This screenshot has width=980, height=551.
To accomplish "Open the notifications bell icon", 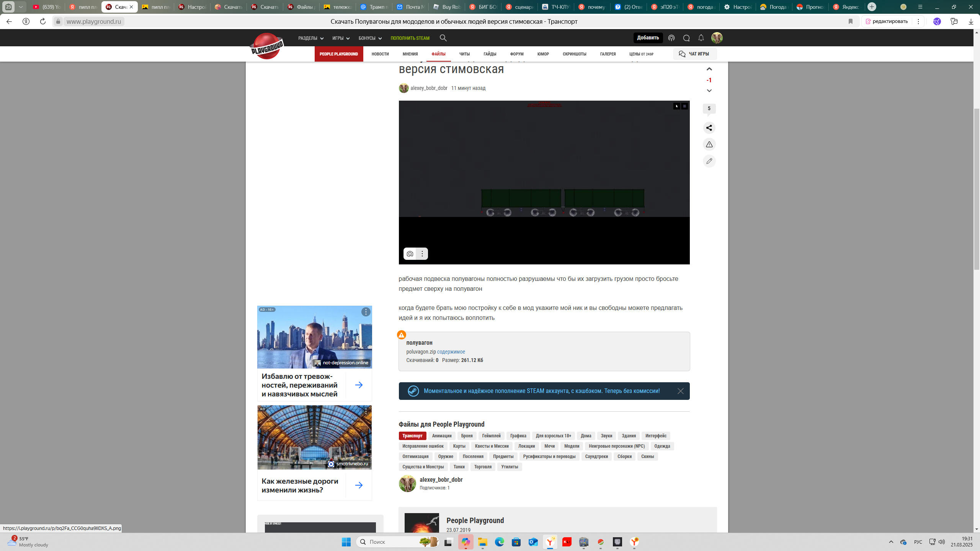I will click(701, 38).
